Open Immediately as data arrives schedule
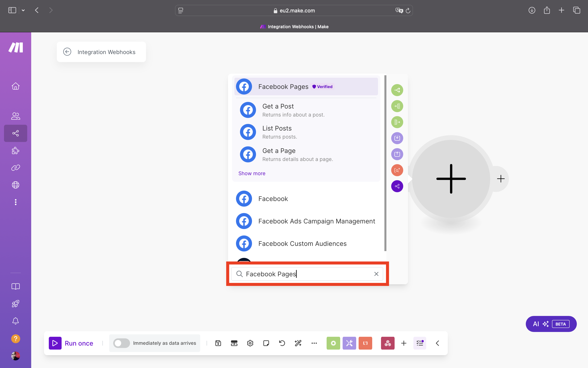Screen dimensions: 588x368 click(x=165, y=343)
